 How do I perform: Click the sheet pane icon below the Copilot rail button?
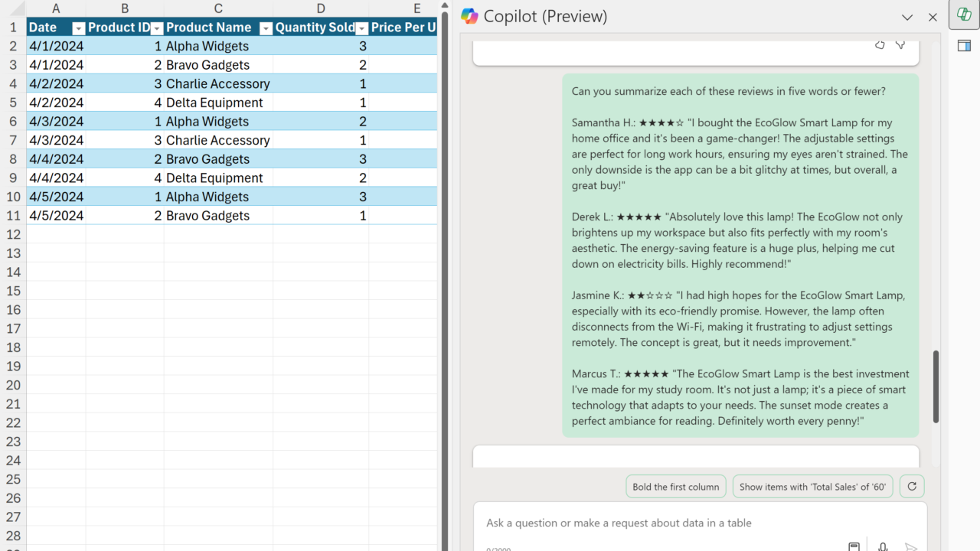(964, 46)
